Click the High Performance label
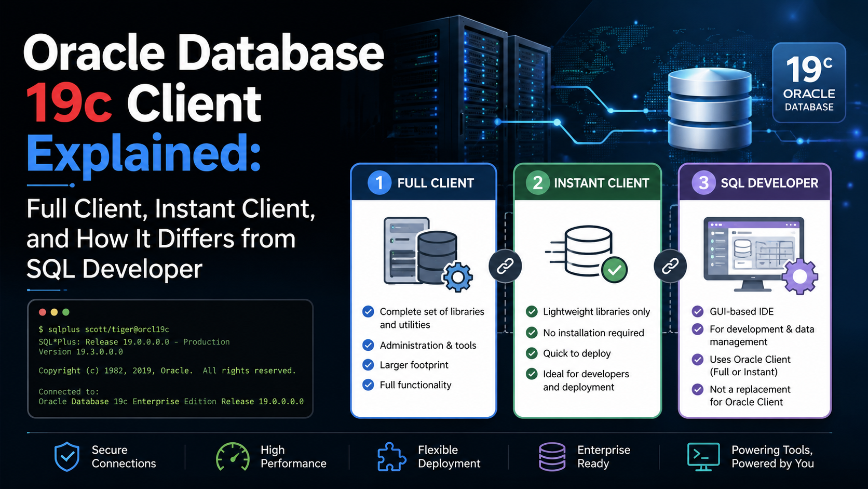The height and width of the screenshot is (489, 868). click(x=293, y=457)
